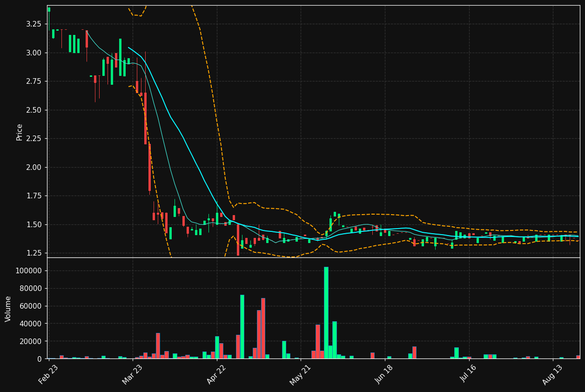Click the 'May 21' date label
This screenshot has height=392, width=585.
coord(300,375)
